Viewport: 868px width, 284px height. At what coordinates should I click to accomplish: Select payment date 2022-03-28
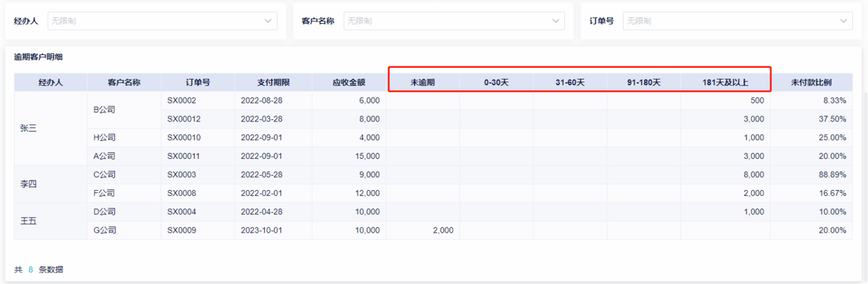click(x=261, y=119)
